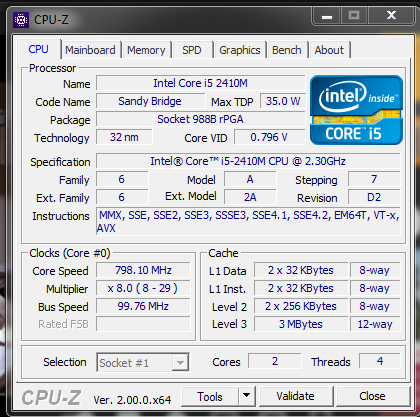Viewport: 420px width, 417px height.
Task: Switch to the Mainboard tab
Action: (90, 50)
